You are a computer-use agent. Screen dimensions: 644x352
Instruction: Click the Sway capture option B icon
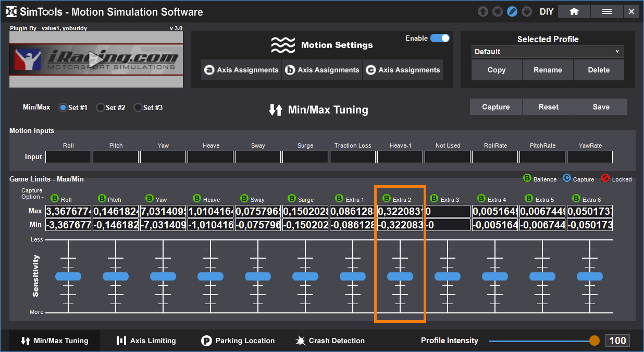point(244,199)
